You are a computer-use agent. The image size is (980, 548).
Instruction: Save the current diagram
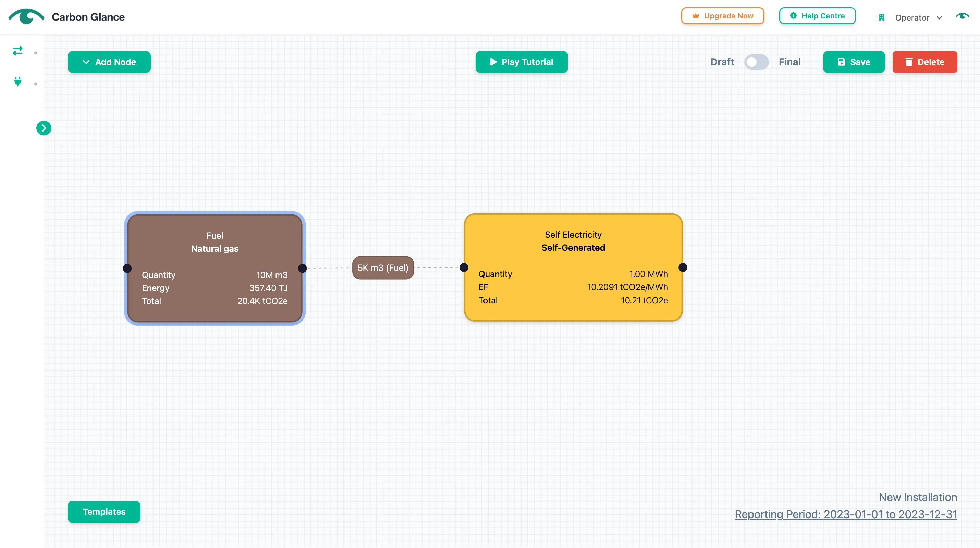854,62
